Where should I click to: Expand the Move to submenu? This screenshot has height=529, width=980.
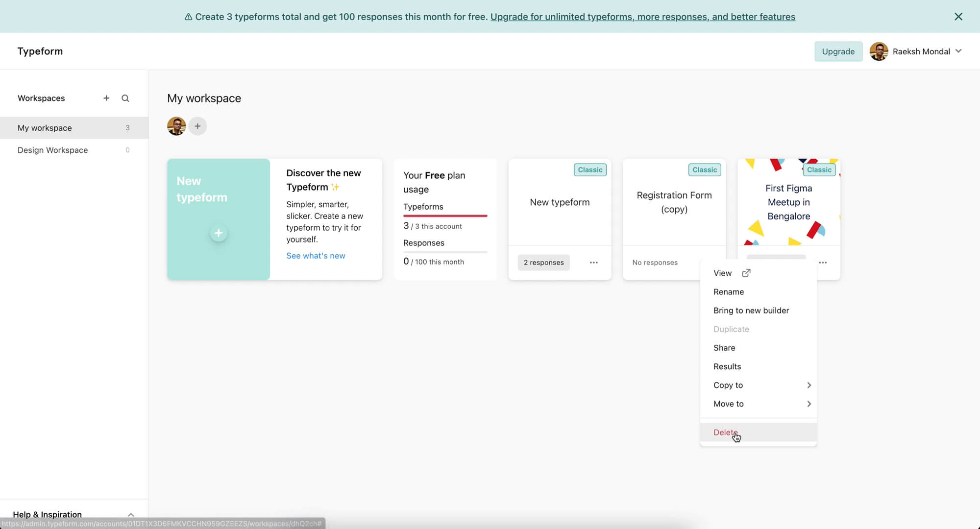coord(808,404)
